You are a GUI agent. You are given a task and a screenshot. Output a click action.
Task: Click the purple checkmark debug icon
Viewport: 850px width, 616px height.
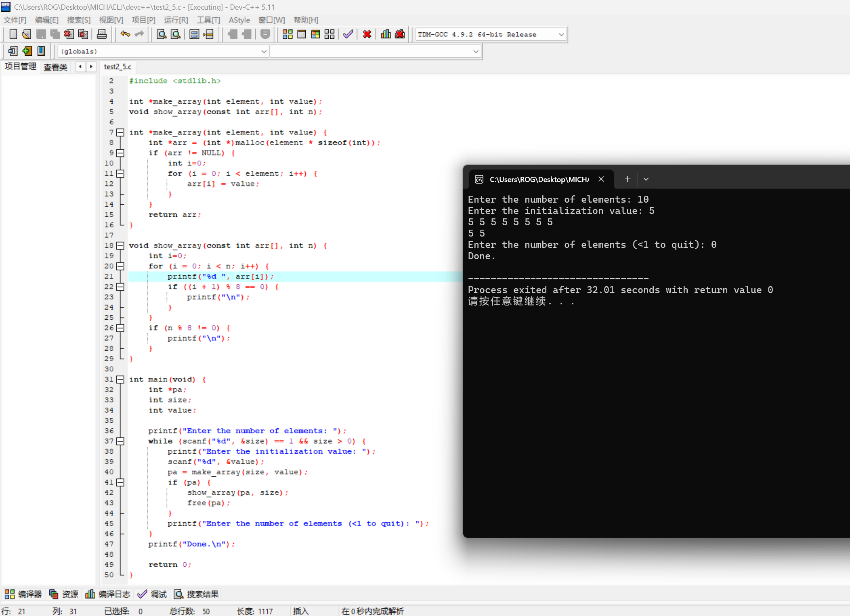point(348,34)
